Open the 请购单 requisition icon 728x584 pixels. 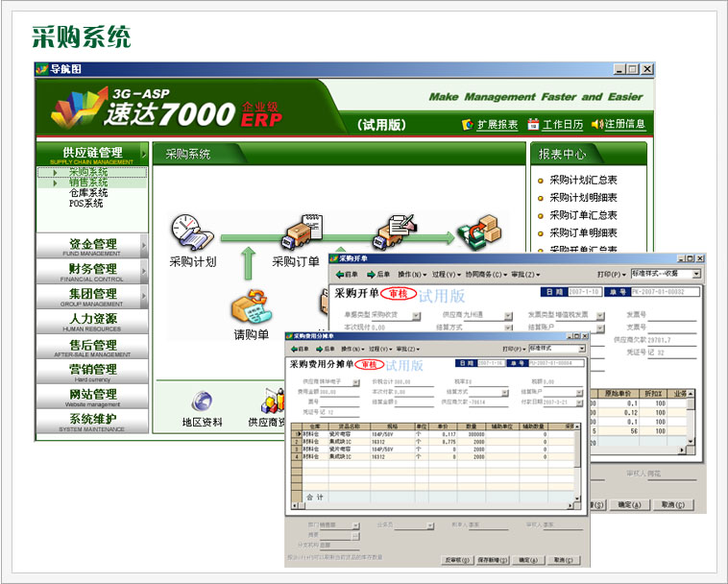252,306
